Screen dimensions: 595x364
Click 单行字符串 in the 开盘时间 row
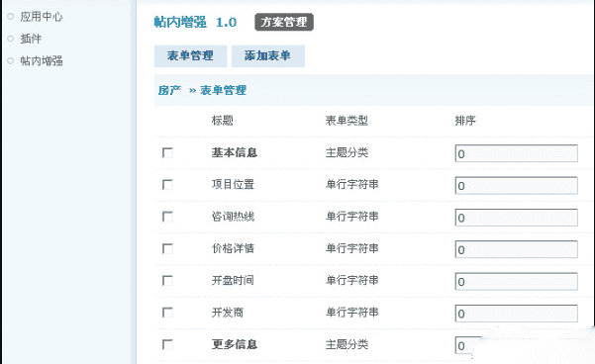pyautogui.click(x=352, y=280)
